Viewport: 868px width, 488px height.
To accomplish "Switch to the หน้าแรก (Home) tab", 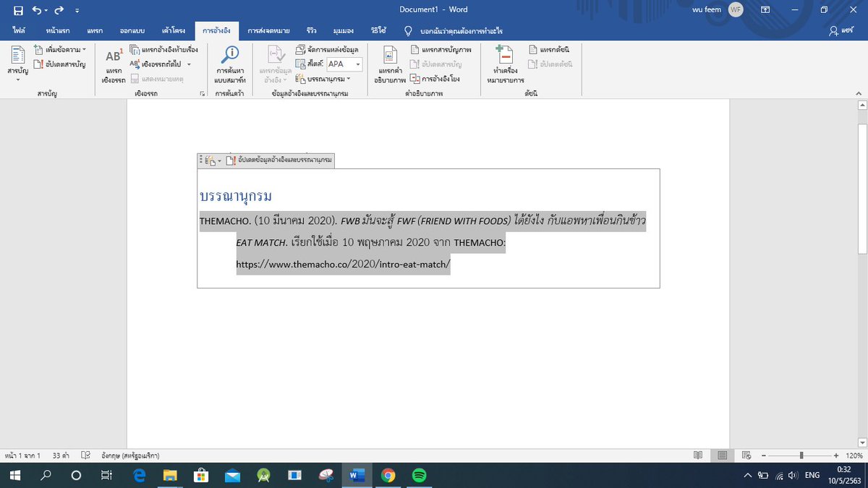I will [58, 31].
